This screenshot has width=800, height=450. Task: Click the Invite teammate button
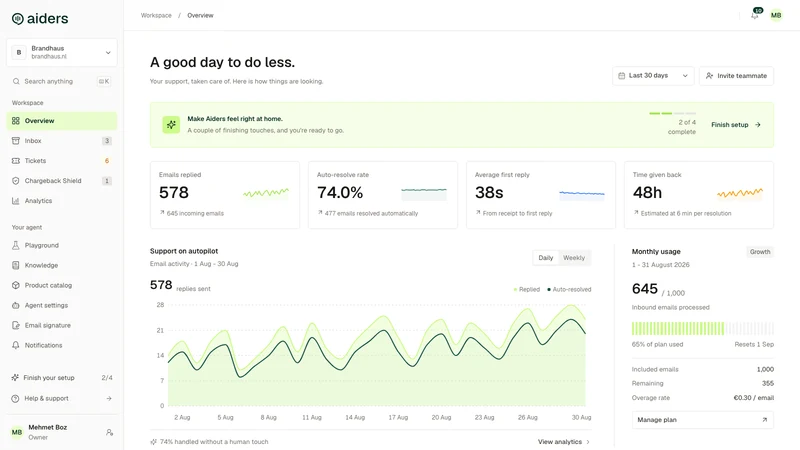pos(736,76)
